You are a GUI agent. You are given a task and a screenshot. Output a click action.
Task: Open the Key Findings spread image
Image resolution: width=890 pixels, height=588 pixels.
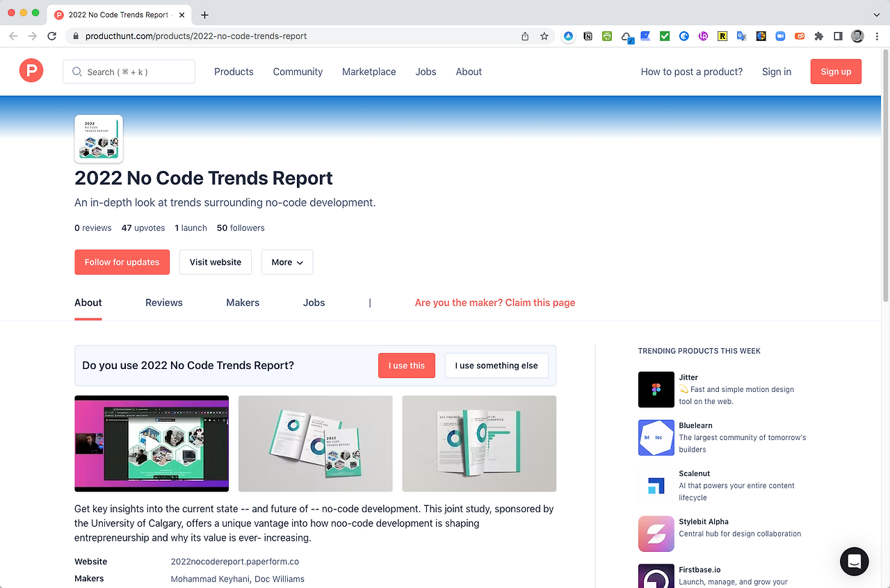[x=479, y=443]
